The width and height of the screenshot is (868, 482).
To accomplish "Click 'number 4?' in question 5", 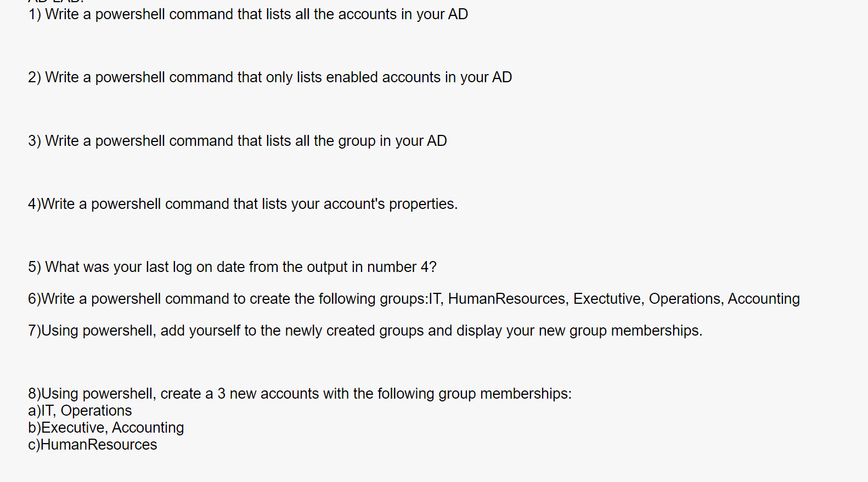I will [x=402, y=267].
